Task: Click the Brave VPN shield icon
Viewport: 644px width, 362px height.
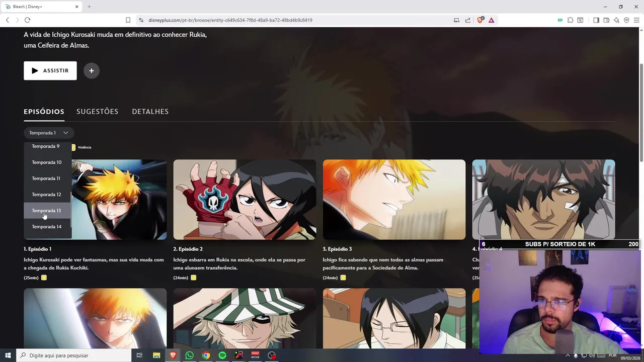Action: [626, 20]
